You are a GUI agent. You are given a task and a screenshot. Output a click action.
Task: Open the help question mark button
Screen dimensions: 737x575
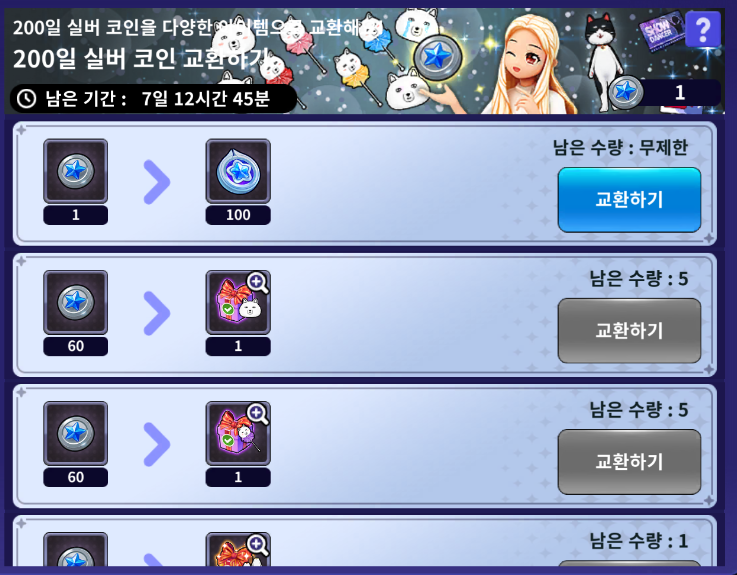703,29
